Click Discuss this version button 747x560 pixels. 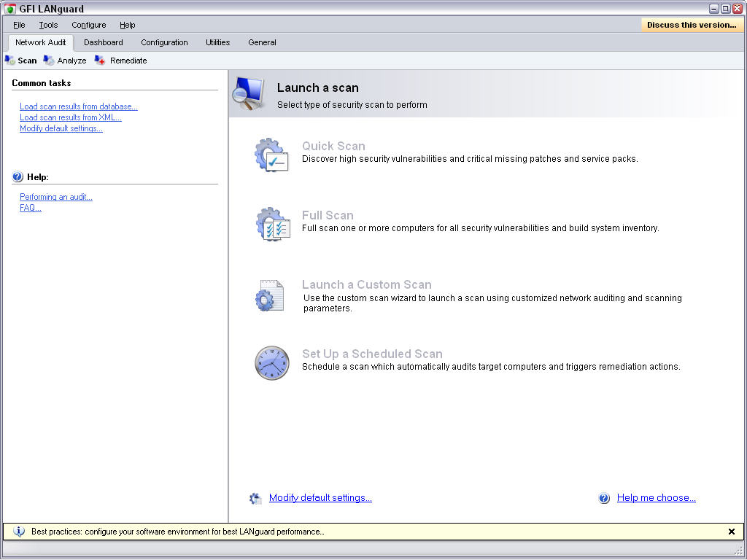coord(692,25)
